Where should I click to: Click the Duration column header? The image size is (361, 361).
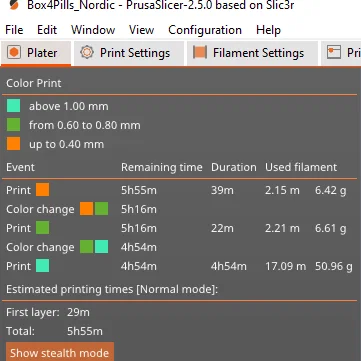(x=234, y=167)
